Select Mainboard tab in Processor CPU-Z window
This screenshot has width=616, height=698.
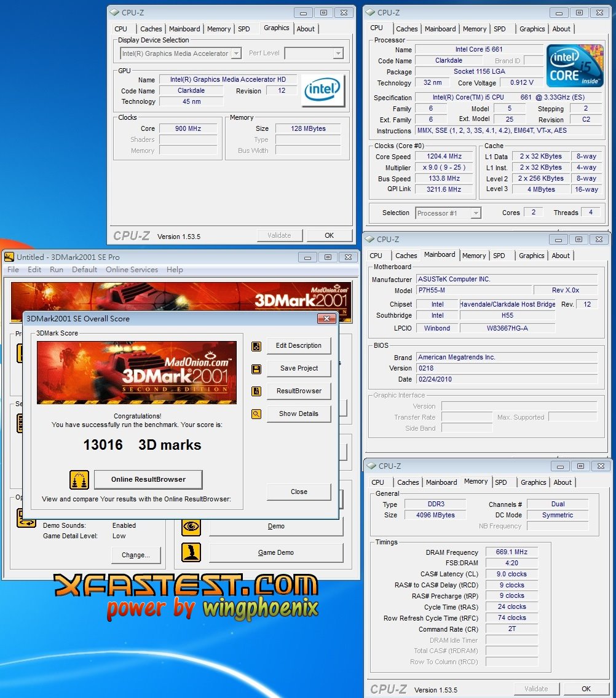pos(440,29)
